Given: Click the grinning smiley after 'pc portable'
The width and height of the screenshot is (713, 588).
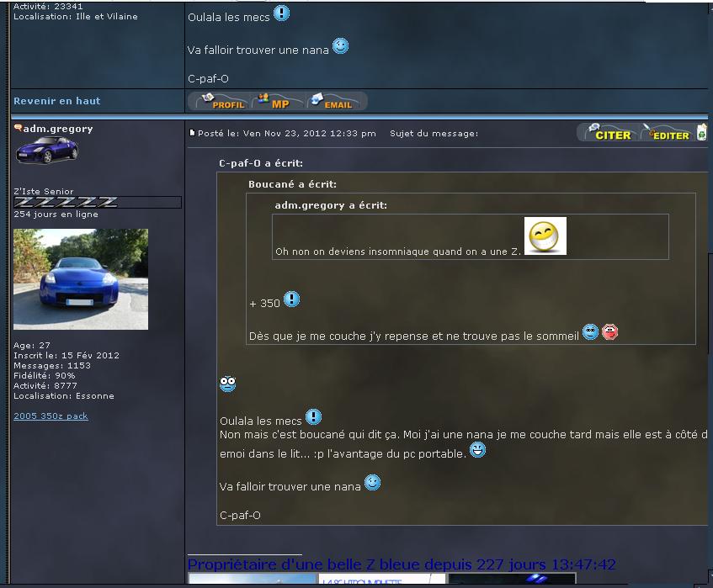Looking at the screenshot, I should (x=477, y=451).
